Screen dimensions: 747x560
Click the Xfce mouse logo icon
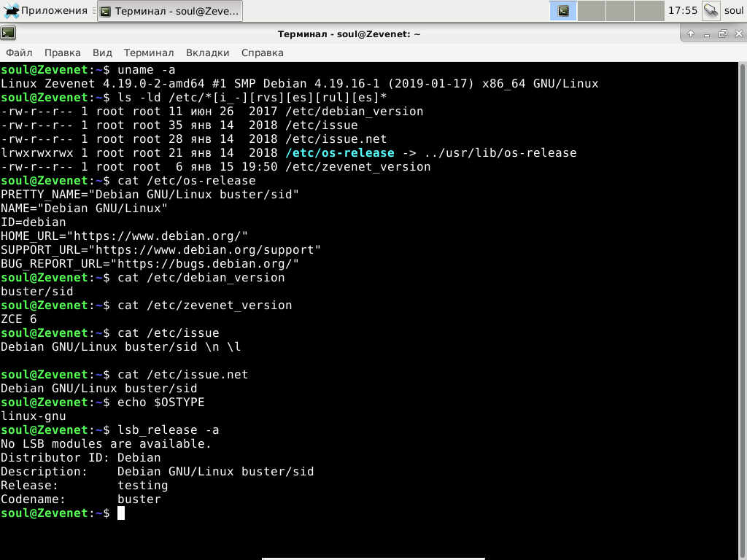click(x=11, y=10)
